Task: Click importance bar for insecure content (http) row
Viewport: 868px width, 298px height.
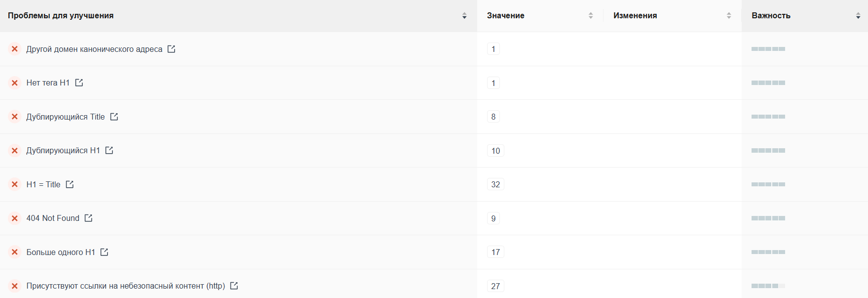Action: 768,286
